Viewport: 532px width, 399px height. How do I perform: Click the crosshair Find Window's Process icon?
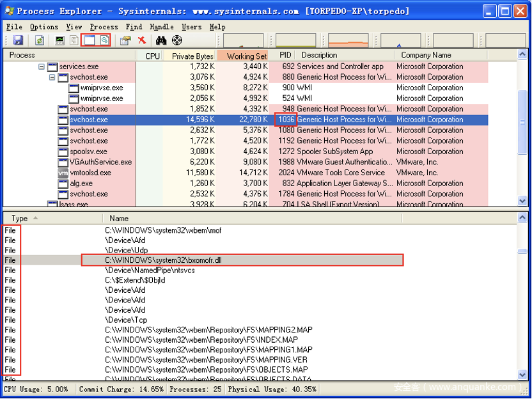point(176,40)
